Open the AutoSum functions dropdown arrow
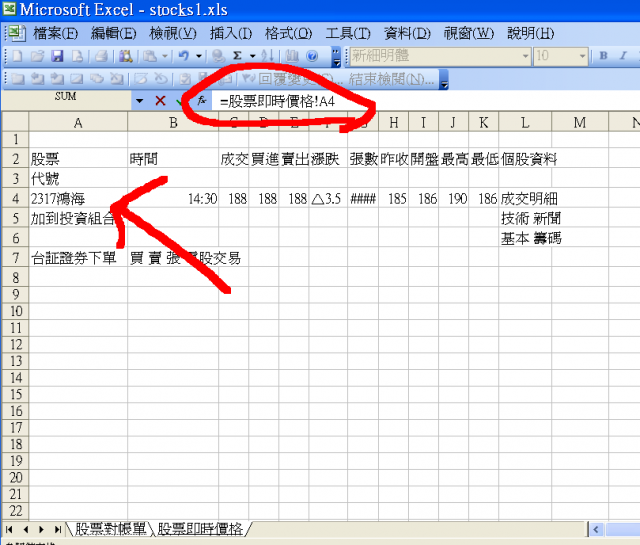 tap(253, 56)
